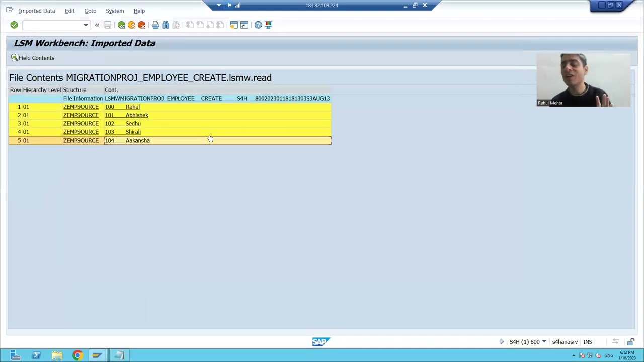Open the Imported Data menu
The width and height of the screenshot is (644, 362).
37,11
